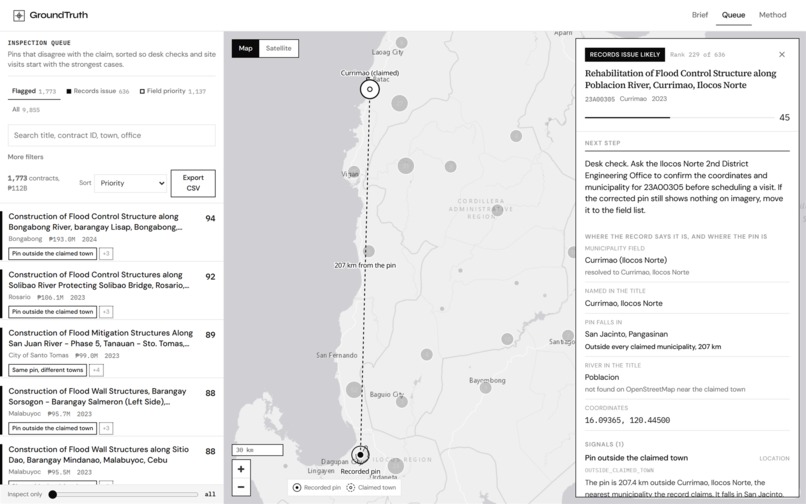Focus the search title, contract ID field
This screenshot has width=806, height=504.
[112, 135]
